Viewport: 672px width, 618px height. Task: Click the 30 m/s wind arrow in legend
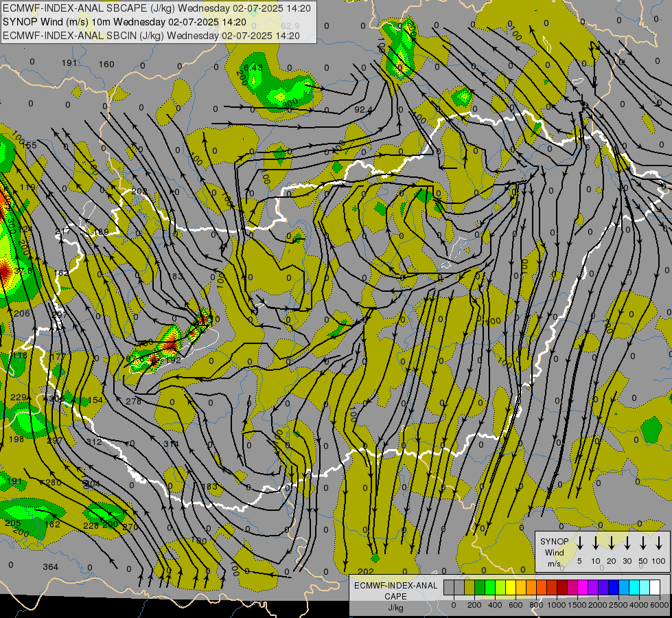pos(627,543)
